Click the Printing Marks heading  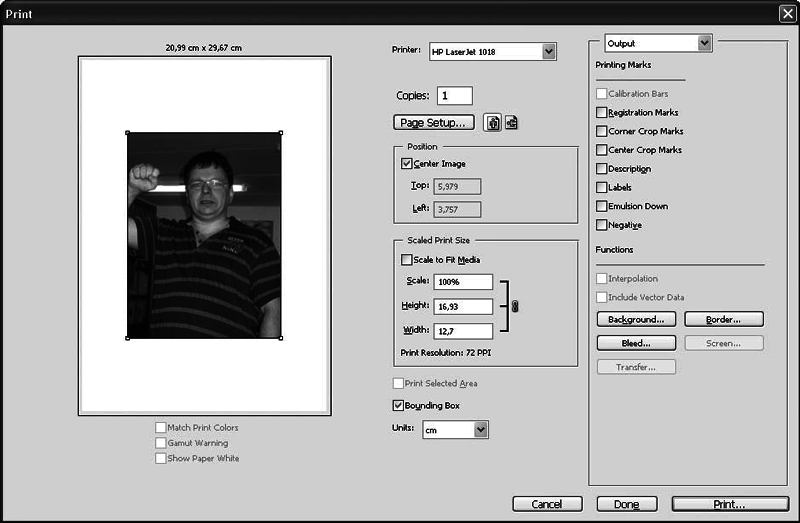pos(623,65)
